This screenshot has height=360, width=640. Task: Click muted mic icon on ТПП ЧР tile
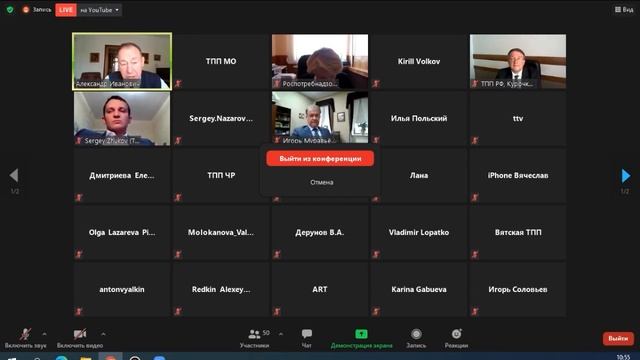[178, 198]
